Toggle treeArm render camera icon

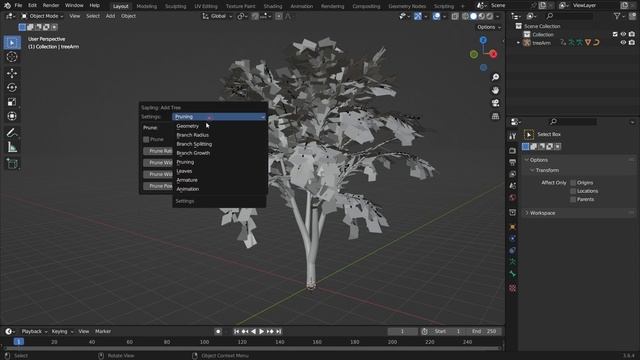[x=632, y=42]
